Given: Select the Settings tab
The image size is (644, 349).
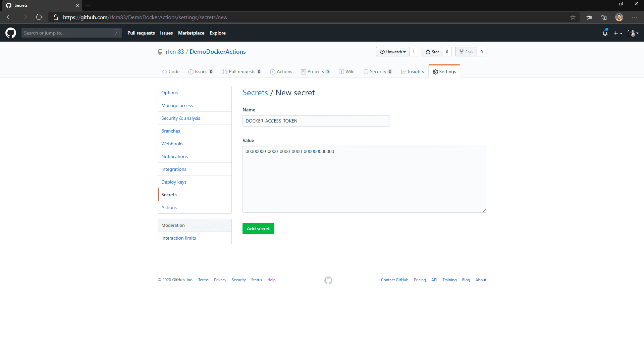Looking at the screenshot, I should pyautogui.click(x=444, y=71).
